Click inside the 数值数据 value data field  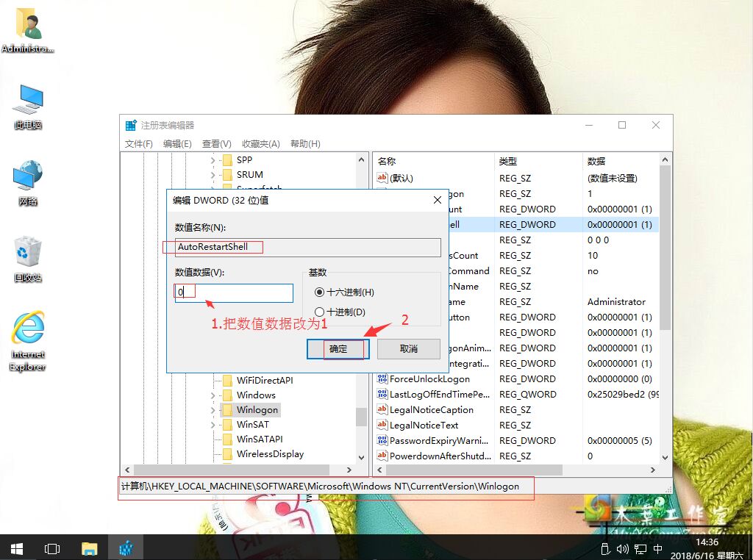(233, 292)
